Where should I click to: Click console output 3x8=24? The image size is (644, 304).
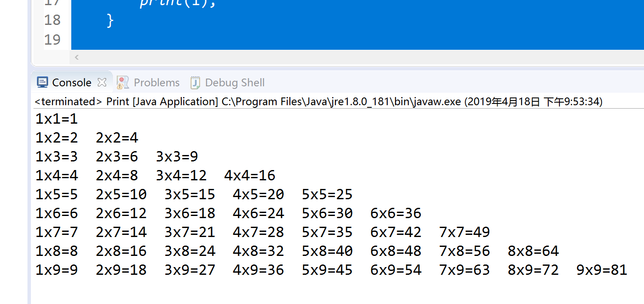[x=190, y=251]
